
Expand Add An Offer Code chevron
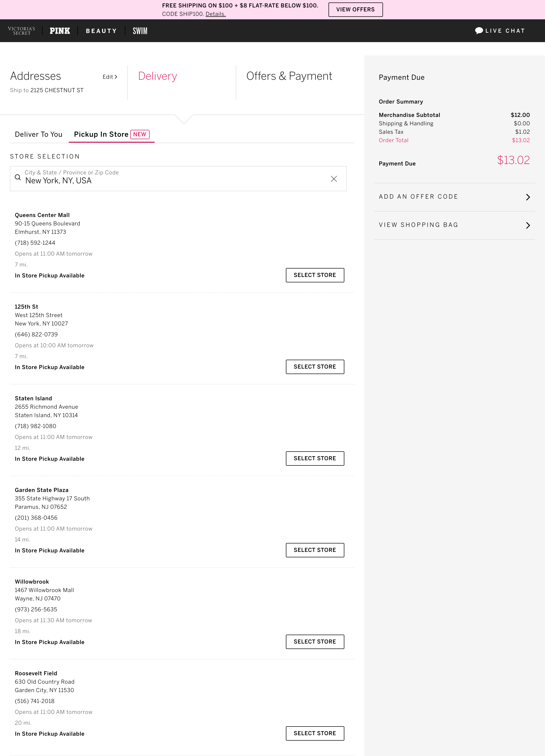pos(528,197)
